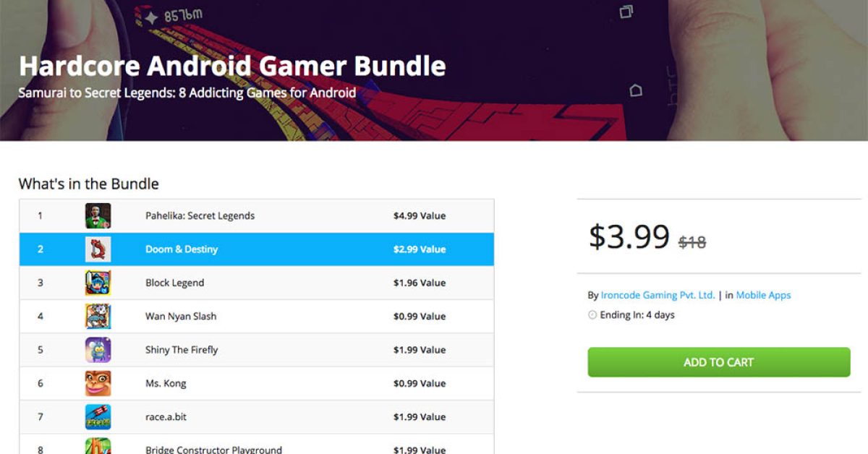Screen dimensions: 868x454
Task: Click the Shiny The Firefly game icon
Action: (x=98, y=350)
